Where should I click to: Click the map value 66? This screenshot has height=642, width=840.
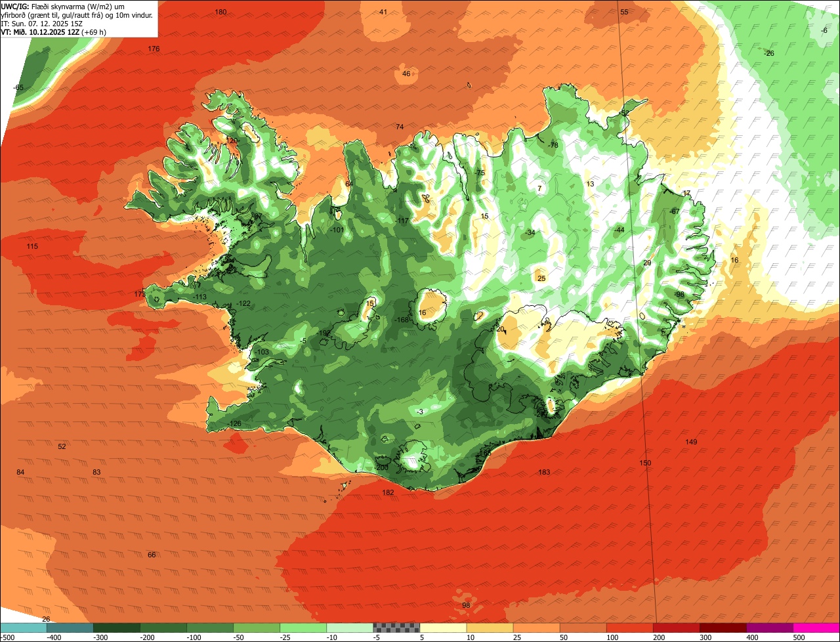152,555
